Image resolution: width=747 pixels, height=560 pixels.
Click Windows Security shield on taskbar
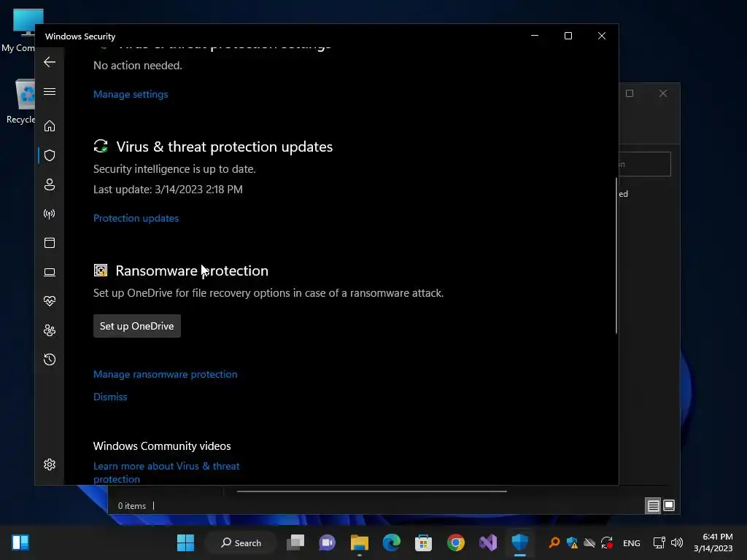tap(519, 542)
